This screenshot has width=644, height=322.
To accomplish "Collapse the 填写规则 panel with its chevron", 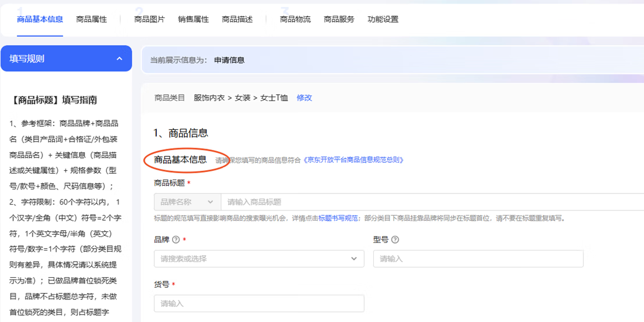I will (x=120, y=59).
